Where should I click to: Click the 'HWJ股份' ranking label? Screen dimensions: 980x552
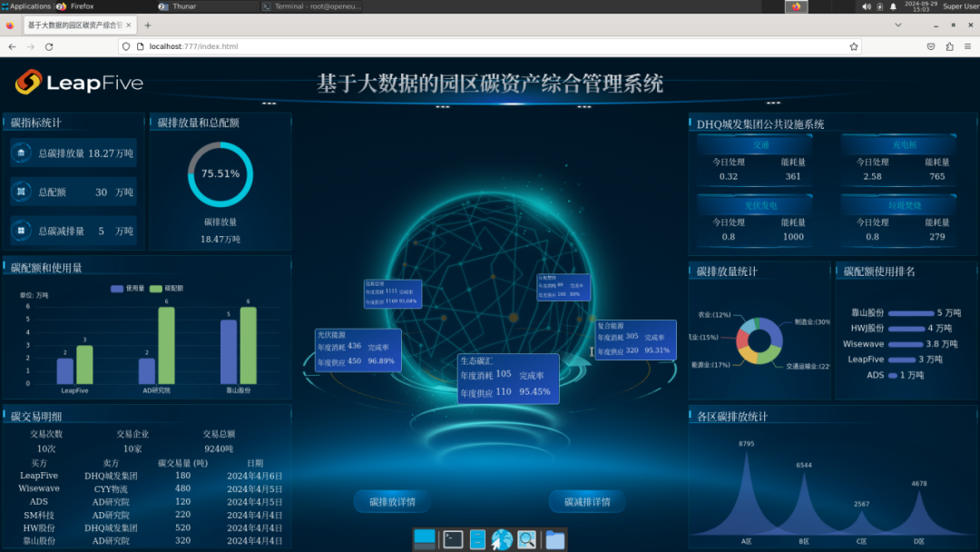pos(867,328)
